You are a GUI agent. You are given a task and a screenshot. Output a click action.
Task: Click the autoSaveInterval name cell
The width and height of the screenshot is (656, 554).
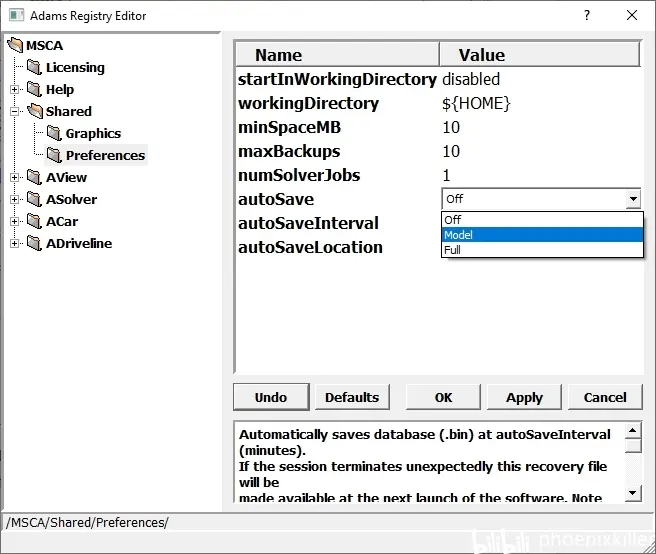pos(308,223)
